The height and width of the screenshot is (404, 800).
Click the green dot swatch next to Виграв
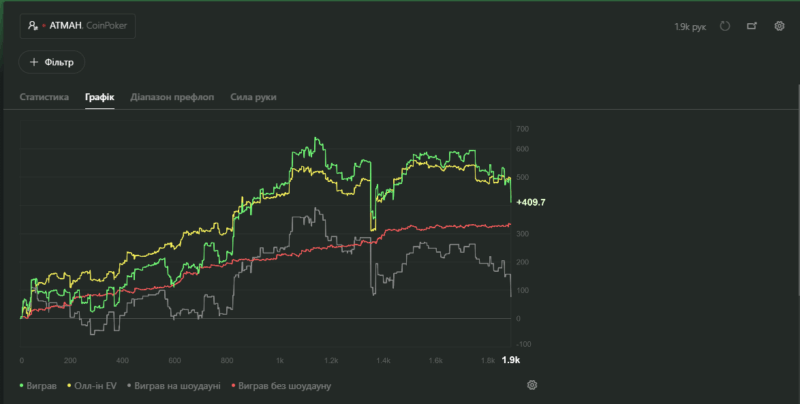pyautogui.click(x=22, y=385)
